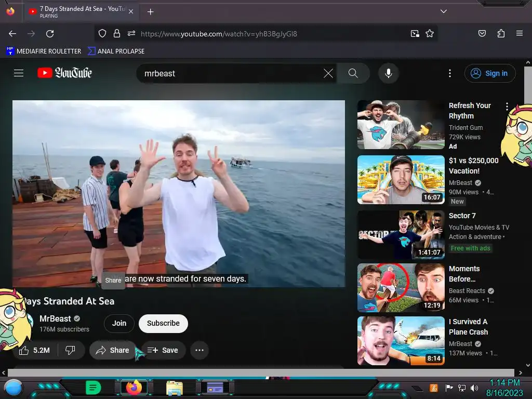Click the browser forward arrow

pyautogui.click(x=31, y=34)
